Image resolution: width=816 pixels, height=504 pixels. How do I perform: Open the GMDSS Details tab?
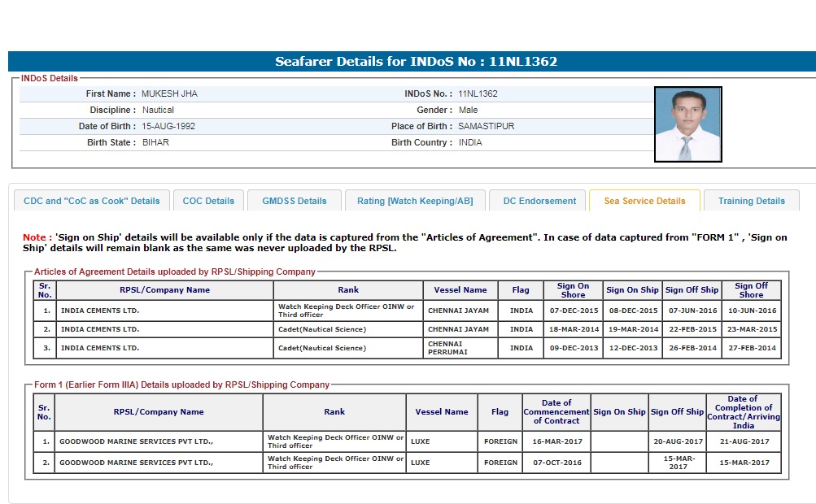coord(294,201)
